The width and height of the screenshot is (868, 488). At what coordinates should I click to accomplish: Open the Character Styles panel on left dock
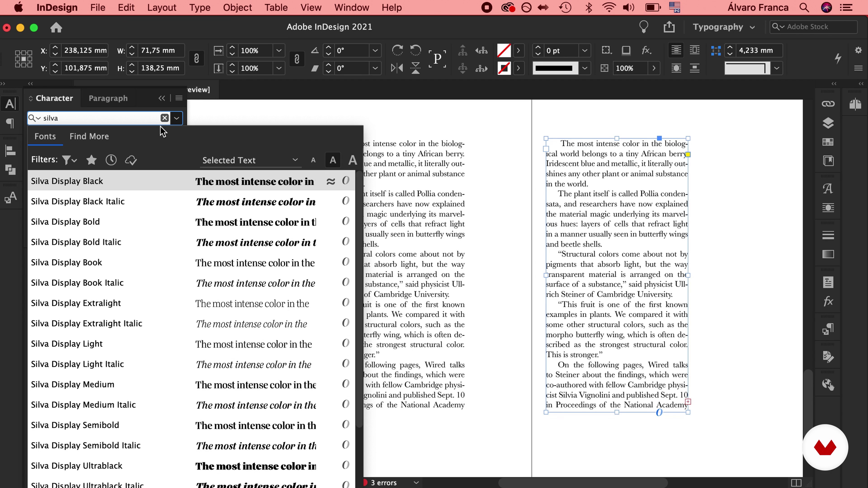pyautogui.click(x=11, y=197)
